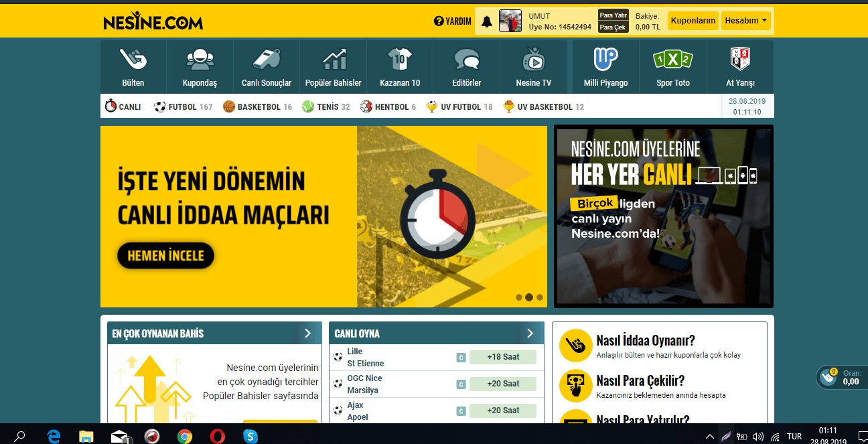Click Lille St Etienne match row
Image resolution: width=868 pixels, height=444 pixels.
coord(435,358)
